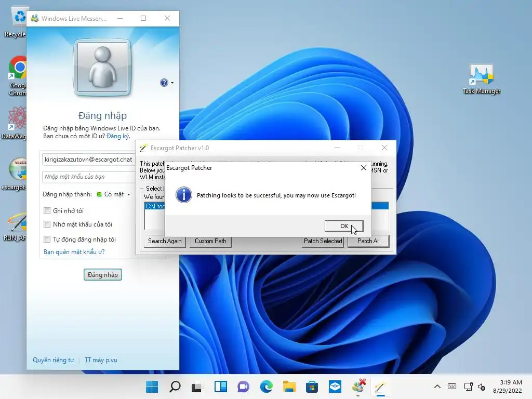Open the Widgets taskbar icon

click(x=220, y=387)
